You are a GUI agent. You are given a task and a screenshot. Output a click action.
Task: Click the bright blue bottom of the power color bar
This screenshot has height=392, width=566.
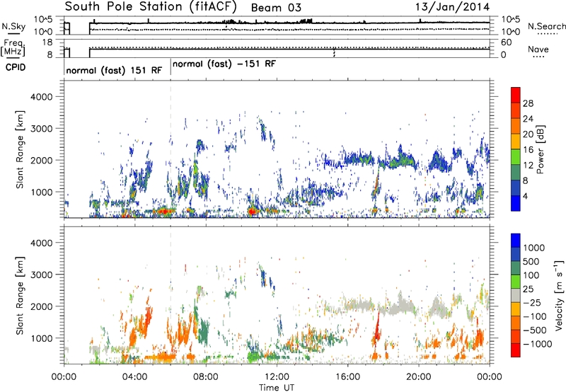(516, 203)
